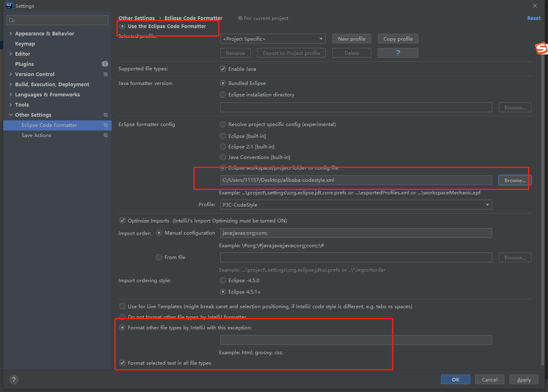548x392 pixels.
Task: Click the search magnifier icon in settings
Action: pos(12,20)
